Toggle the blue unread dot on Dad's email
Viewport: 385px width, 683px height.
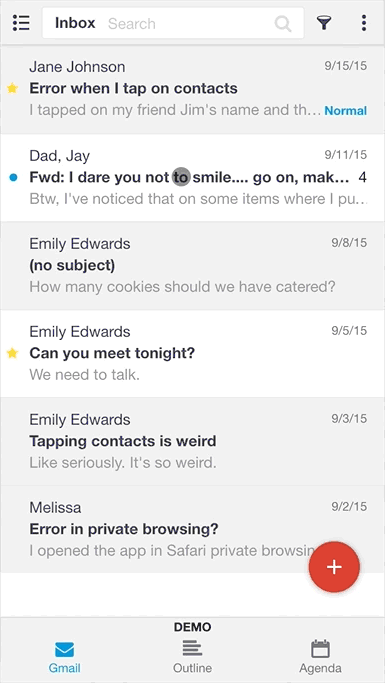(14, 177)
